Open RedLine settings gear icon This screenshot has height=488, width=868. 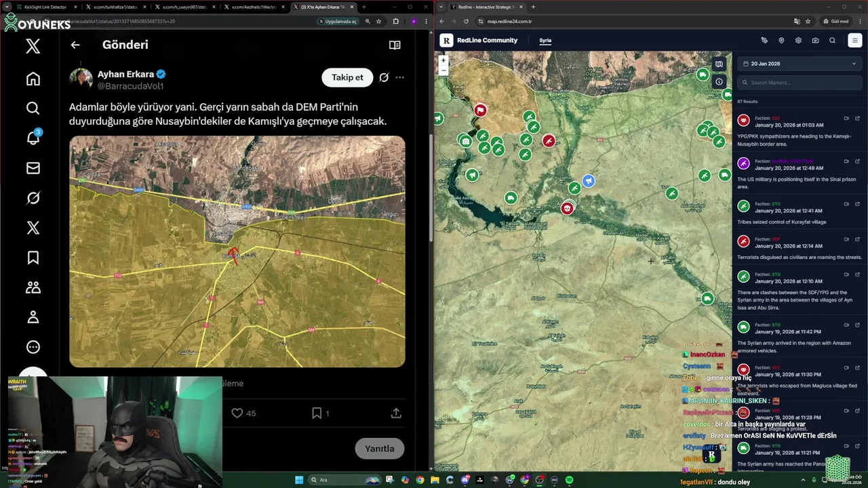pyautogui.click(x=798, y=41)
